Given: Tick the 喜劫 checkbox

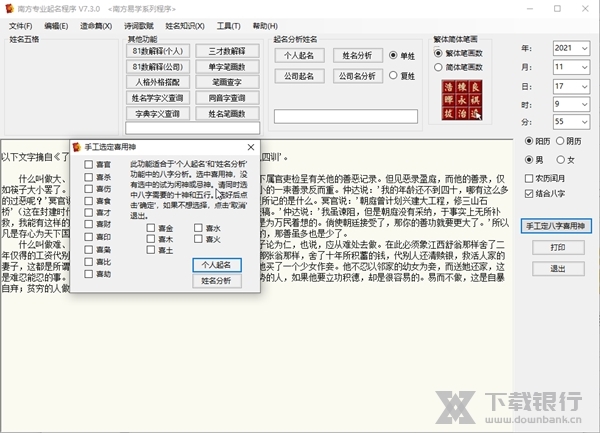Looking at the screenshot, I should (89, 274).
